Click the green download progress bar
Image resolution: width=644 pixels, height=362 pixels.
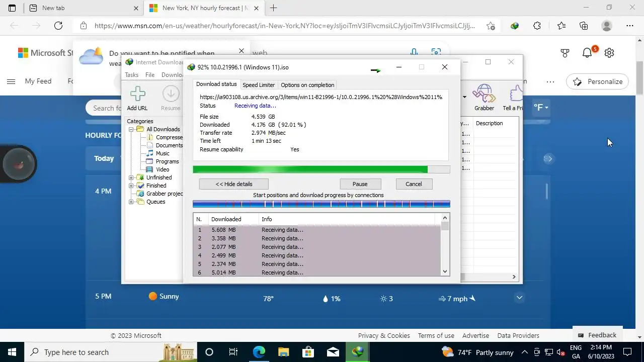click(321, 170)
